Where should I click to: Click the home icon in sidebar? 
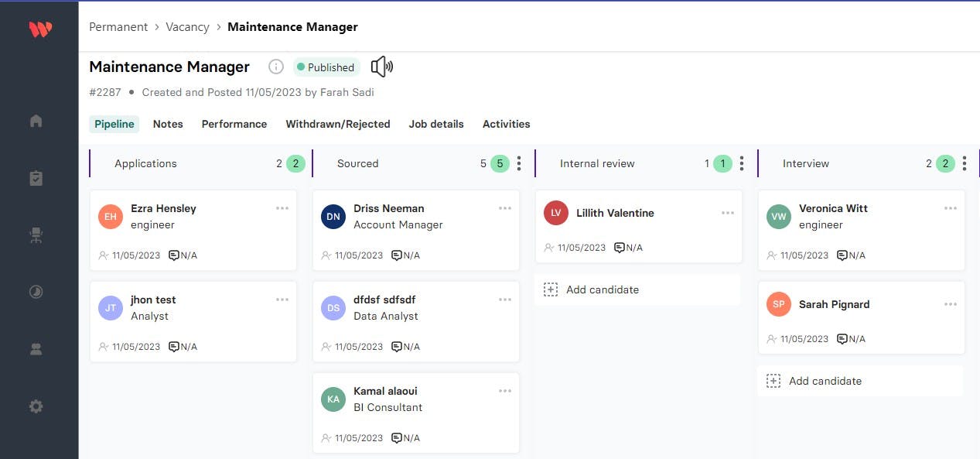pos(36,121)
